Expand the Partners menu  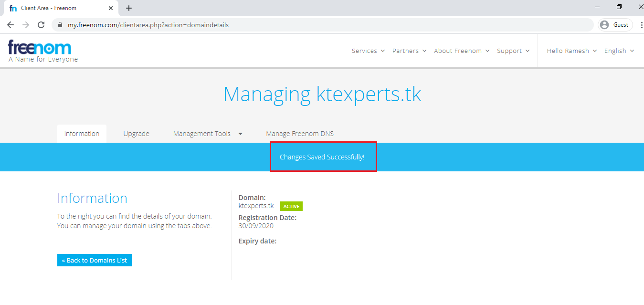[409, 51]
